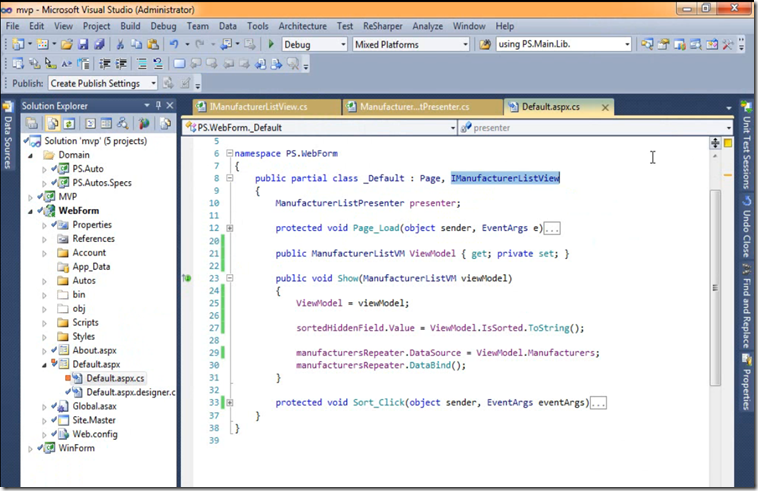Expand the WinForm project node
This screenshot has height=491, width=758.
(30, 448)
